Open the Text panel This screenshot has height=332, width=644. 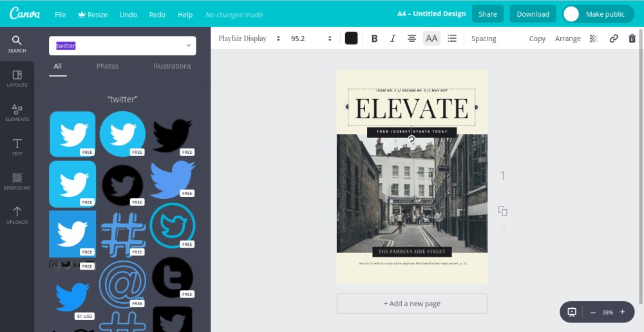coord(17,147)
